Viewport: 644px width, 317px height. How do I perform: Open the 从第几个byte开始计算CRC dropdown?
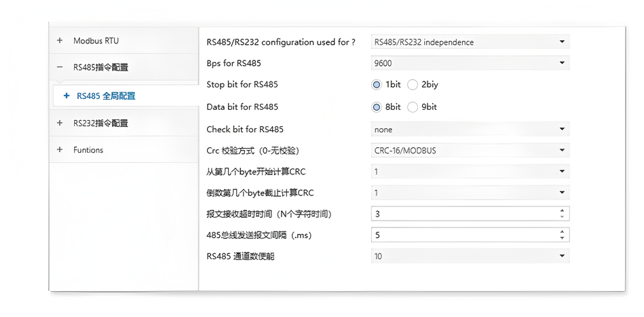(x=470, y=172)
